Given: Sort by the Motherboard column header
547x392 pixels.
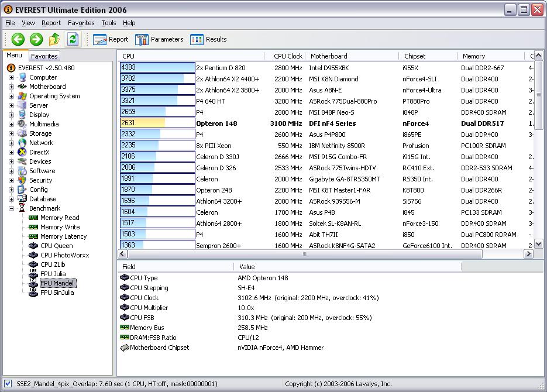Looking at the screenshot, I should point(352,56).
